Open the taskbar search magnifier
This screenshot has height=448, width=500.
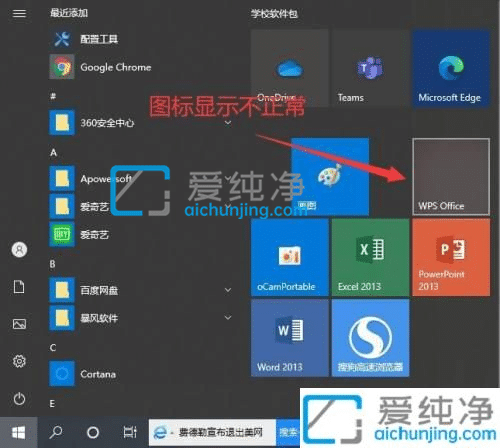click(56, 432)
